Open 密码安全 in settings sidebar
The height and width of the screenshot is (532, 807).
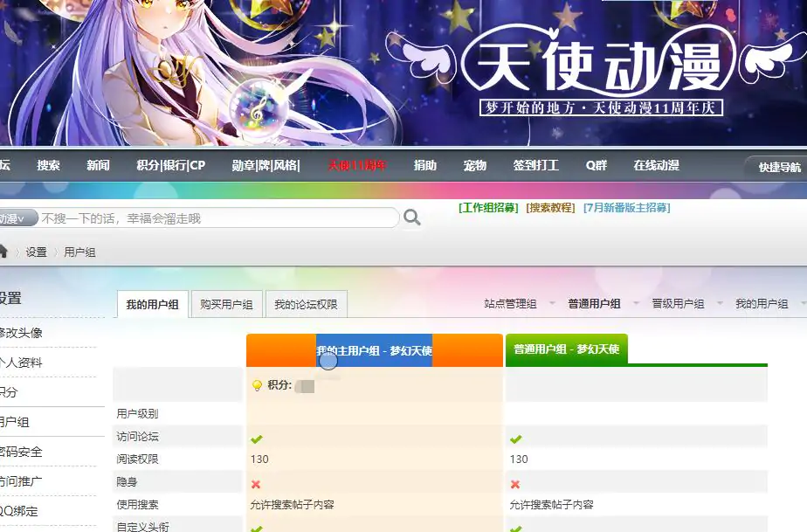point(21,453)
